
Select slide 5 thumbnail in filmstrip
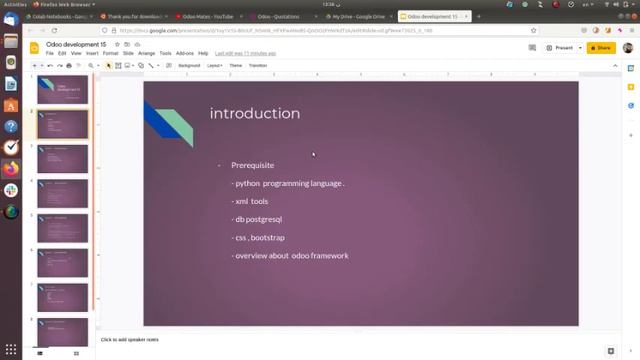[x=62, y=228]
